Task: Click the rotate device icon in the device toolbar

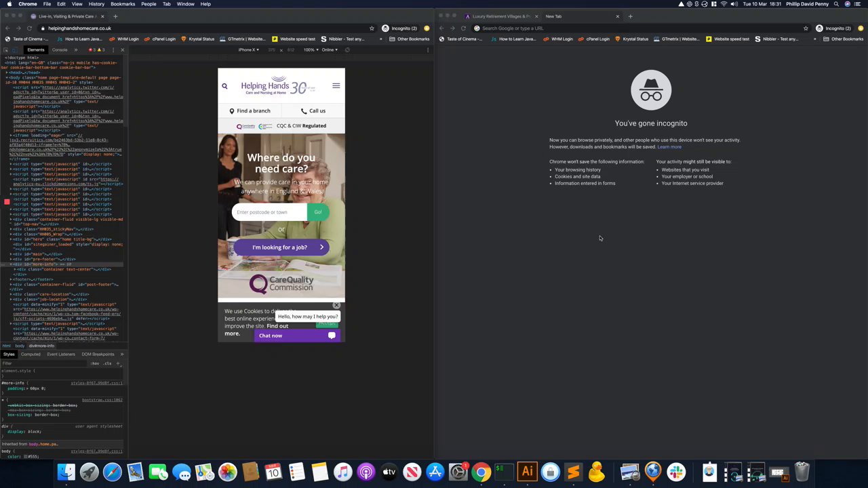Action: pyautogui.click(x=347, y=50)
